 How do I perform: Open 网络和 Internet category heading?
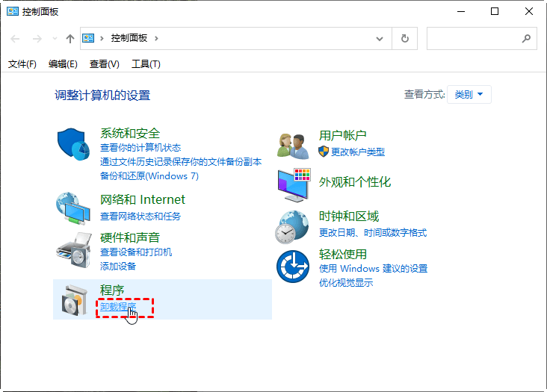[x=142, y=199]
